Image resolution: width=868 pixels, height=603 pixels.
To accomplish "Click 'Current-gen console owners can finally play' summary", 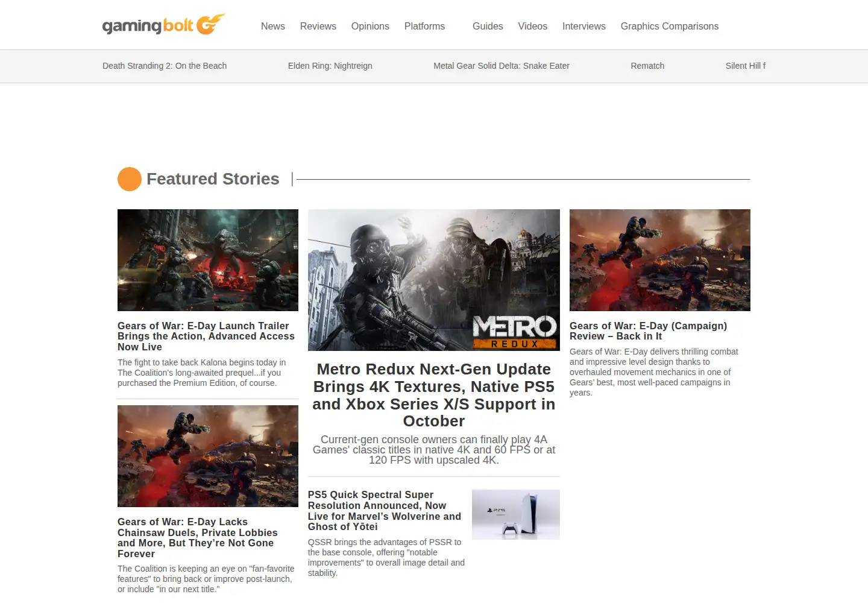I will [434, 450].
